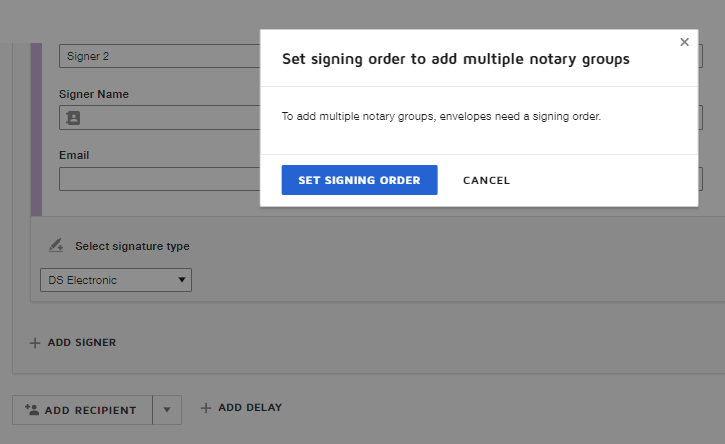Click the person-plus icon on ADD RECIPIENT
This screenshot has width=725, height=444.
coord(31,410)
